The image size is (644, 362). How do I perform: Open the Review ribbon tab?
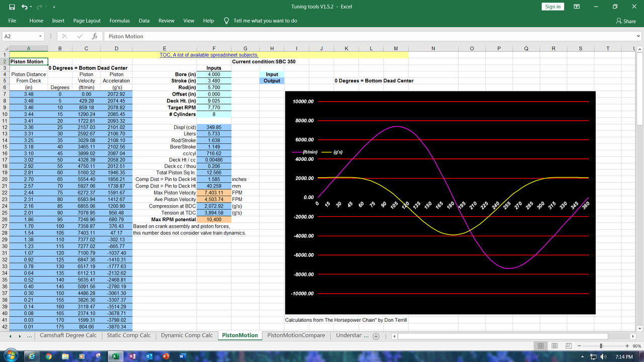click(166, 21)
